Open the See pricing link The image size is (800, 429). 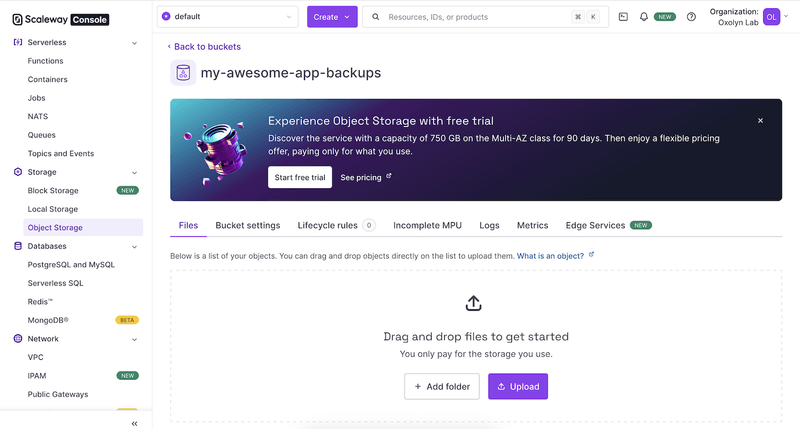[366, 177]
